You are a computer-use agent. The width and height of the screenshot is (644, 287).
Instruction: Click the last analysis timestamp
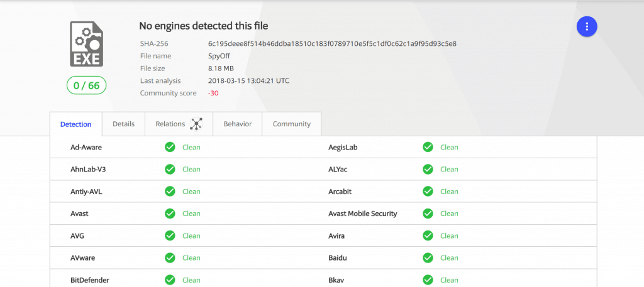tap(248, 81)
